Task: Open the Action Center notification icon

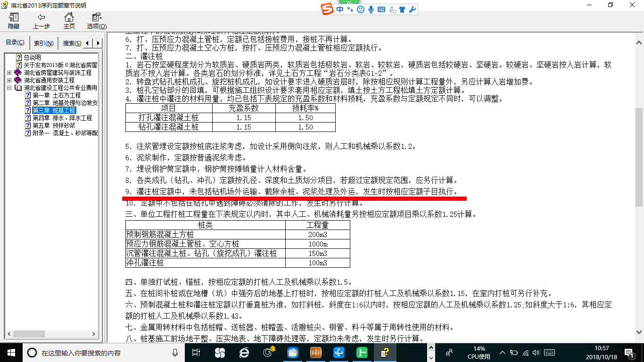Action: pos(629,352)
